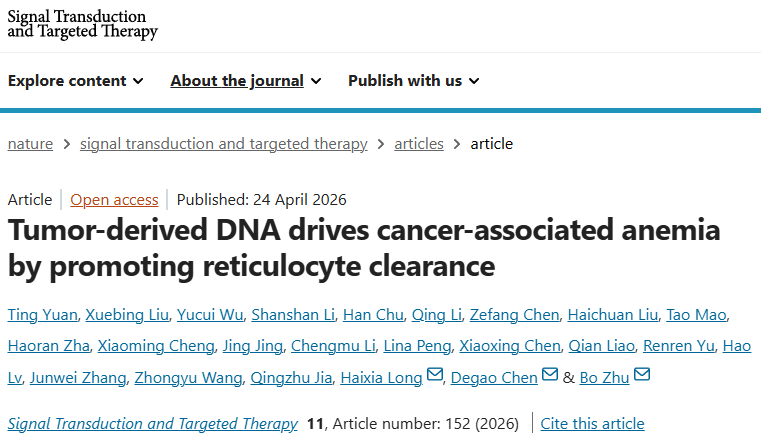Viewport: 761px width, 440px height.
Task: Click the Signal Transduction and Targeted Therapy logo
Action: 83,25
